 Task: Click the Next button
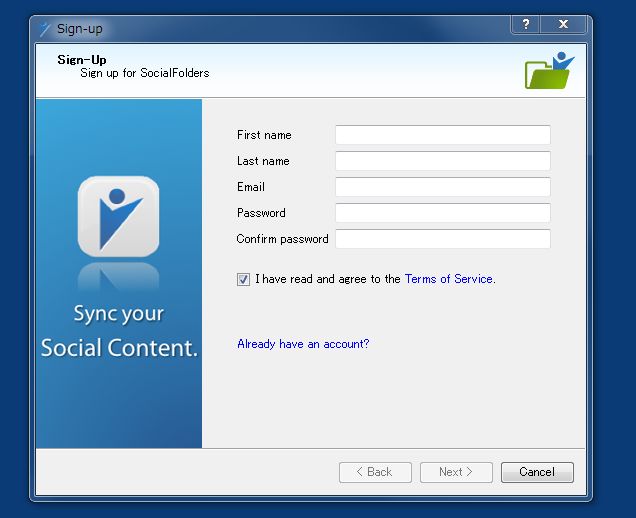(456, 472)
